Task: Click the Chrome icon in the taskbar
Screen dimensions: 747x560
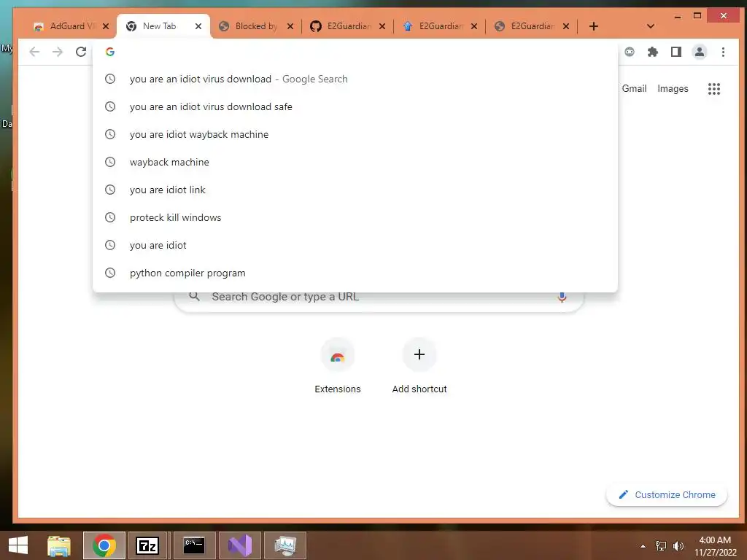Action: [x=104, y=545]
